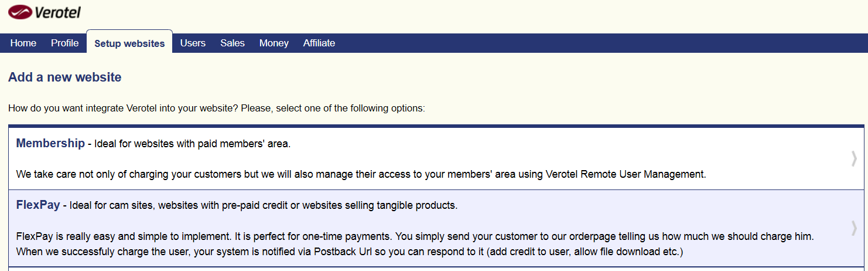Click "Ideal for websites with paid members' area"
Viewport: 868px width, 271px height.
click(x=192, y=144)
